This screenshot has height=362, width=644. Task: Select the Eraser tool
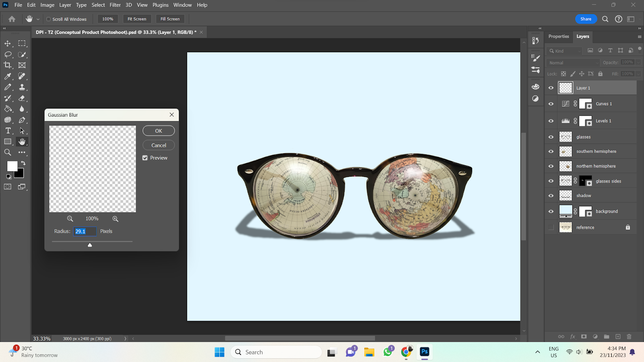click(22, 98)
